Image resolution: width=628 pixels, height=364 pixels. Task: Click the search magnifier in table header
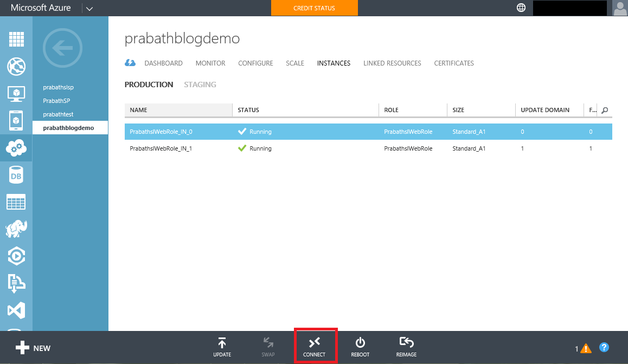[605, 110]
